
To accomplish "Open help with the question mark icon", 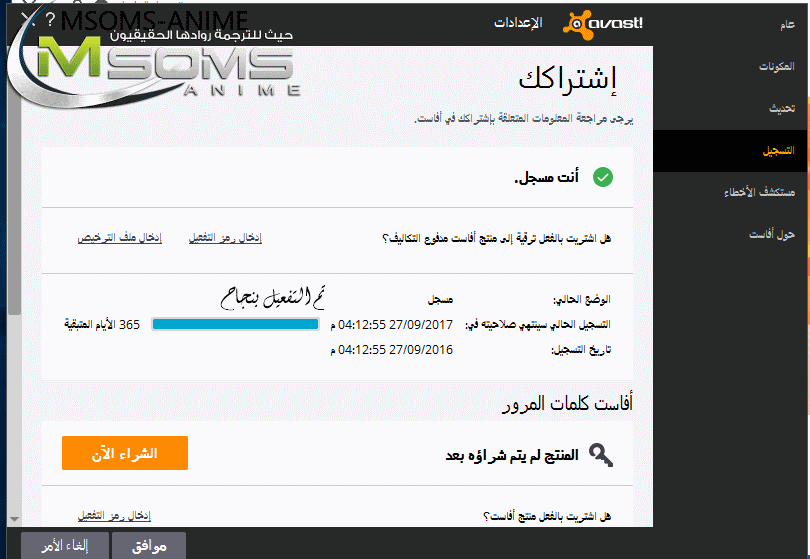I will [50, 19].
